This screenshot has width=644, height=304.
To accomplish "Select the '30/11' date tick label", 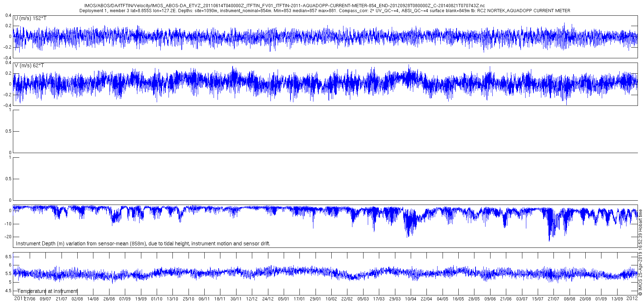I will [x=236, y=299].
